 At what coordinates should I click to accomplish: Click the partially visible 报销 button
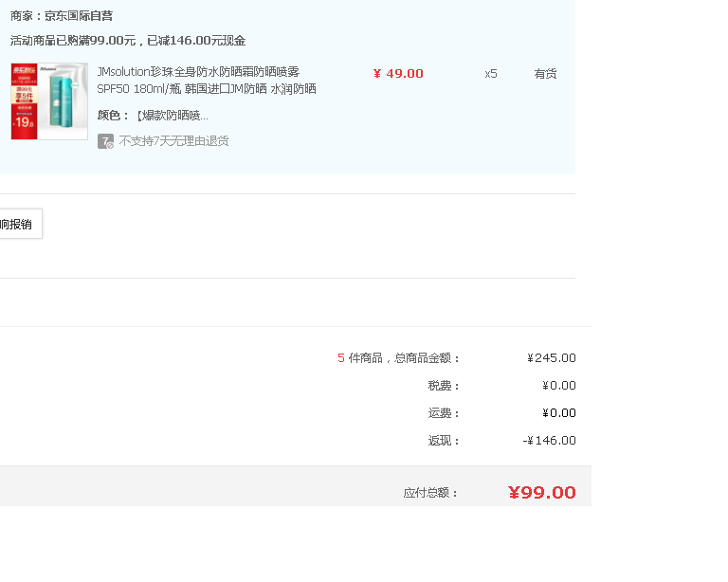coord(21,224)
